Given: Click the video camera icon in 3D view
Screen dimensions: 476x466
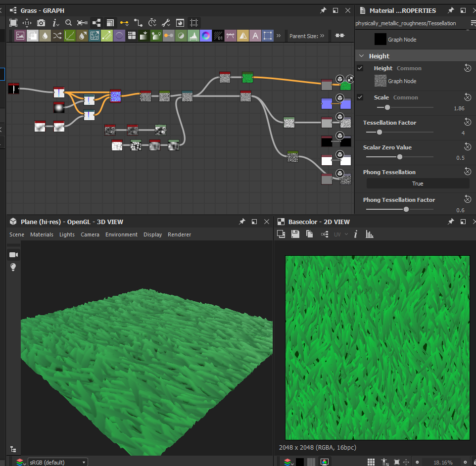Looking at the screenshot, I should pos(13,255).
